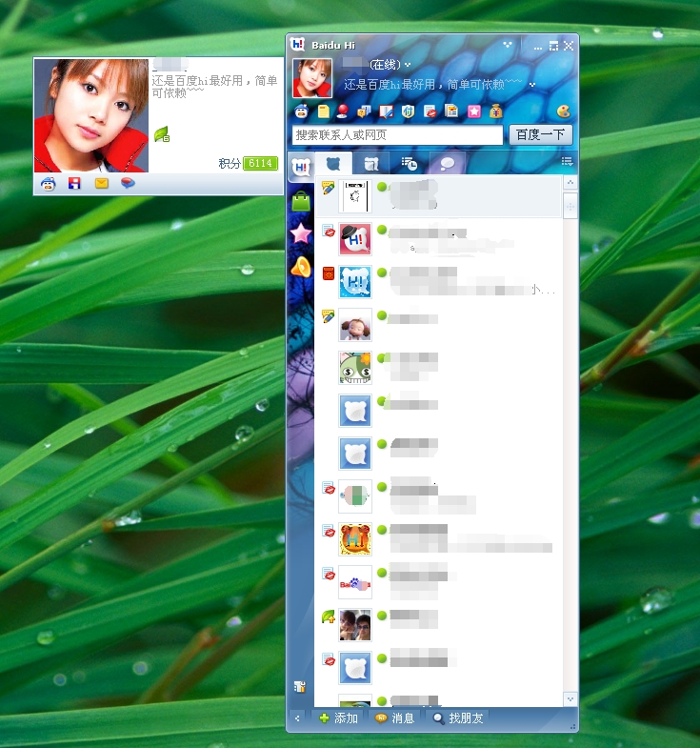
Task: Collapse the bottom toolbar with left arrow
Action: click(x=297, y=718)
